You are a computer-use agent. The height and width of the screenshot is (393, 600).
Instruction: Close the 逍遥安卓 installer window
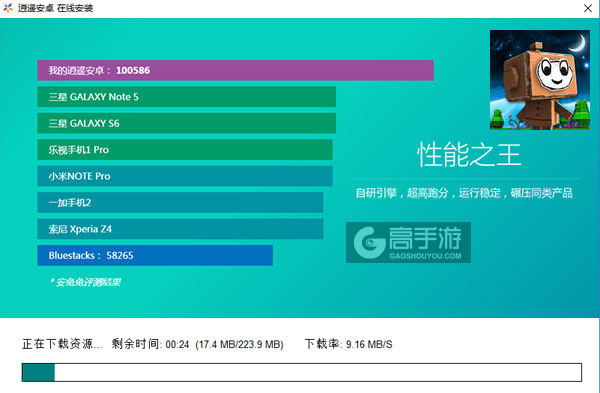[x=588, y=8]
